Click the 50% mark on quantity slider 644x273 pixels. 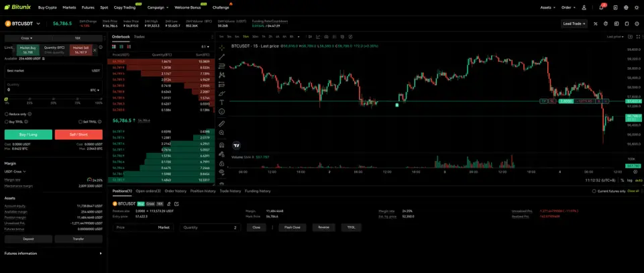pos(53,99)
